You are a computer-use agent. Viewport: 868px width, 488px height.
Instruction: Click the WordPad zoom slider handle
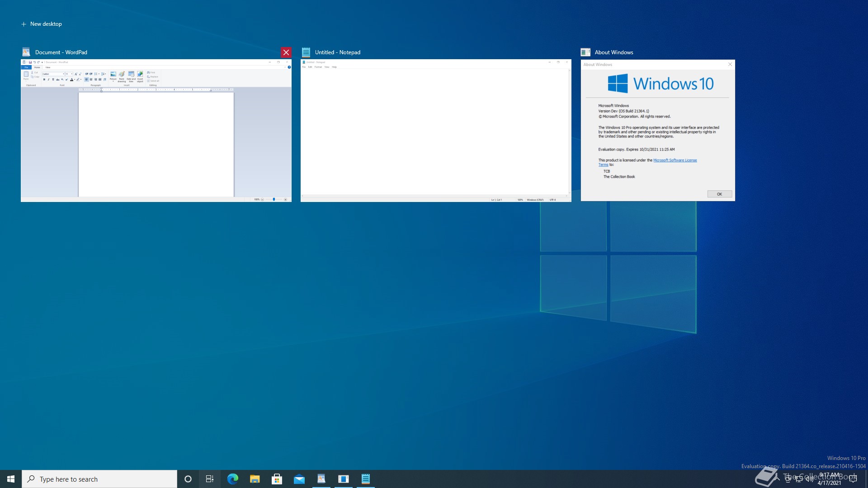point(274,199)
